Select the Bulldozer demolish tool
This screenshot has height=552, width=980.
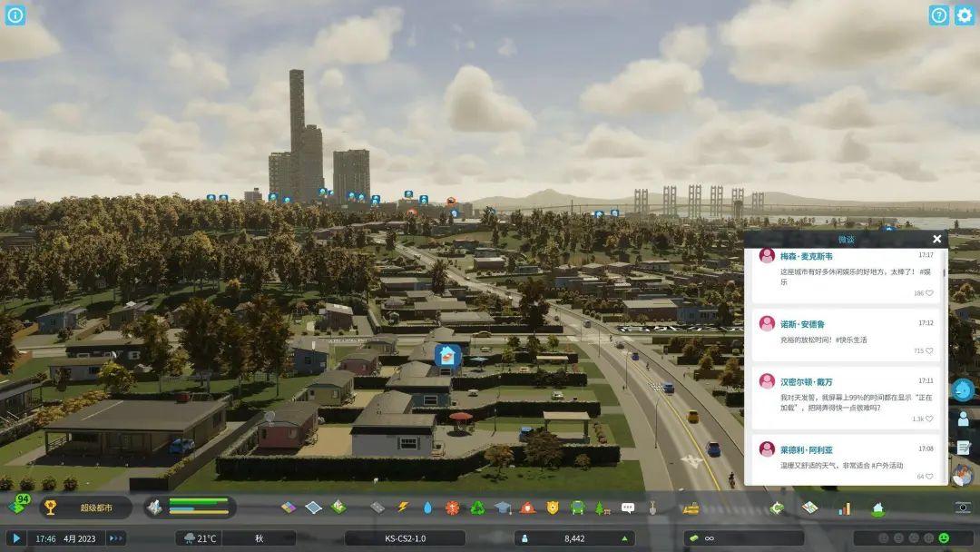[x=691, y=508]
